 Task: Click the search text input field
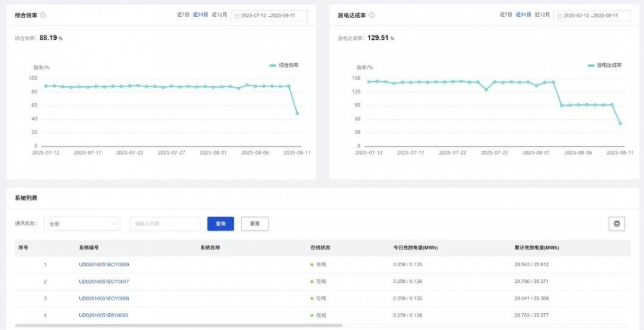click(165, 224)
